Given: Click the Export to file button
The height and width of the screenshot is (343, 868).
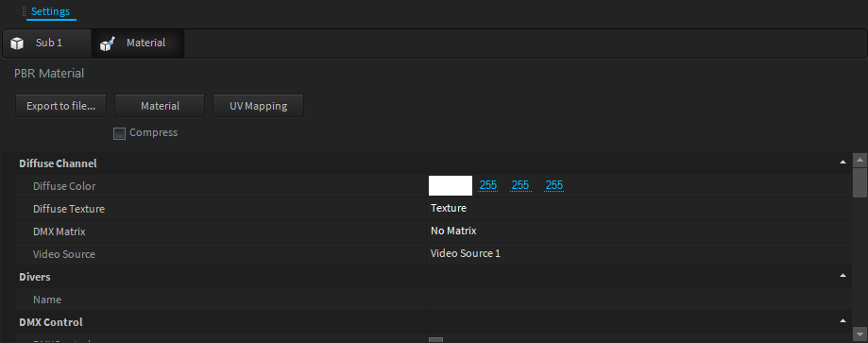Looking at the screenshot, I should pyautogui.click(x=60, y=106).
